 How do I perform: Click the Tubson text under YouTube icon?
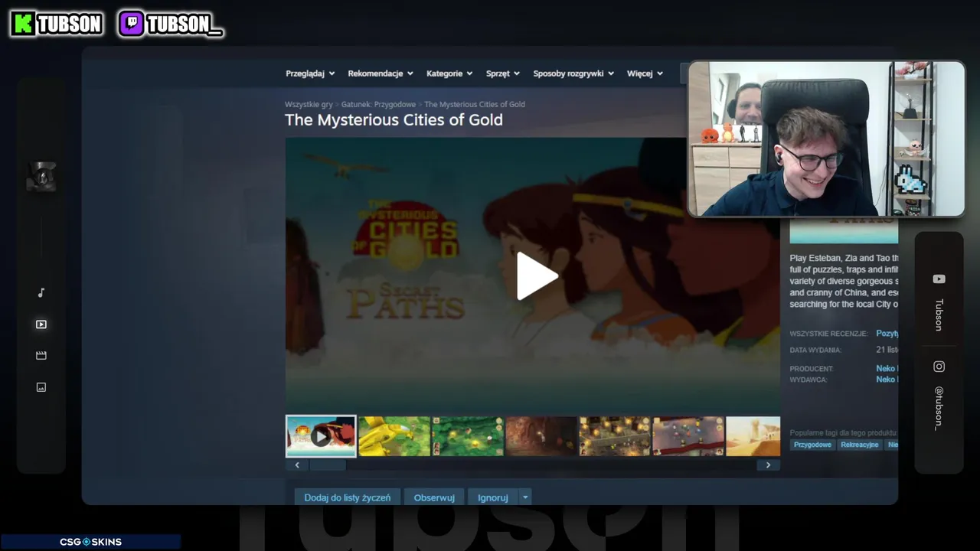pos(939,315)
